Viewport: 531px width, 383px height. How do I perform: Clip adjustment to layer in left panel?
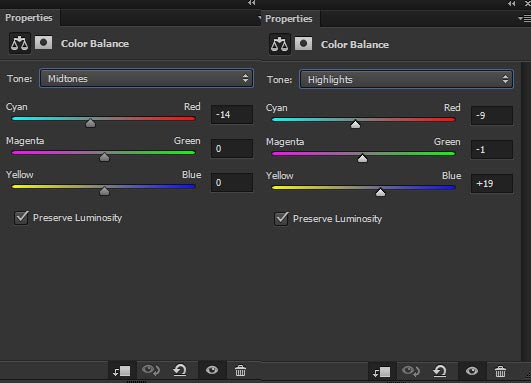pyautogui.click(x=122, y=371)
